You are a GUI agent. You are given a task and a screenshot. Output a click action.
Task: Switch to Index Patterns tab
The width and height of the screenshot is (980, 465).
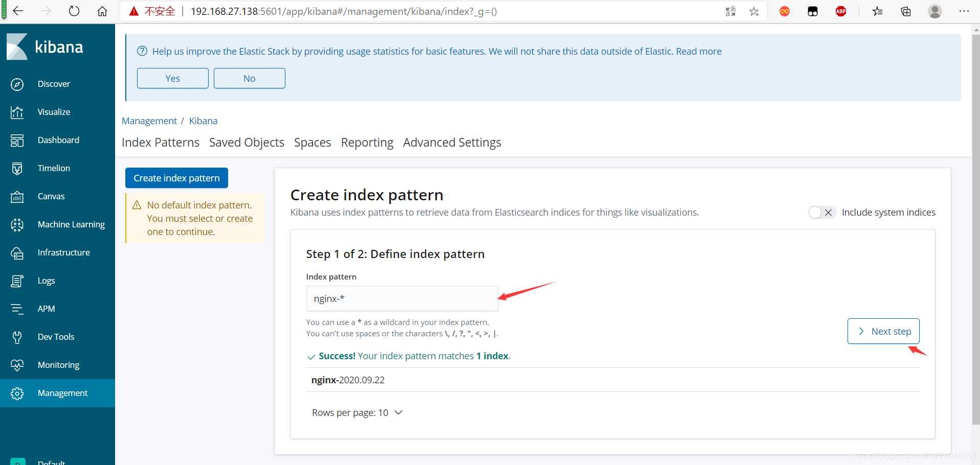point(161,143)
